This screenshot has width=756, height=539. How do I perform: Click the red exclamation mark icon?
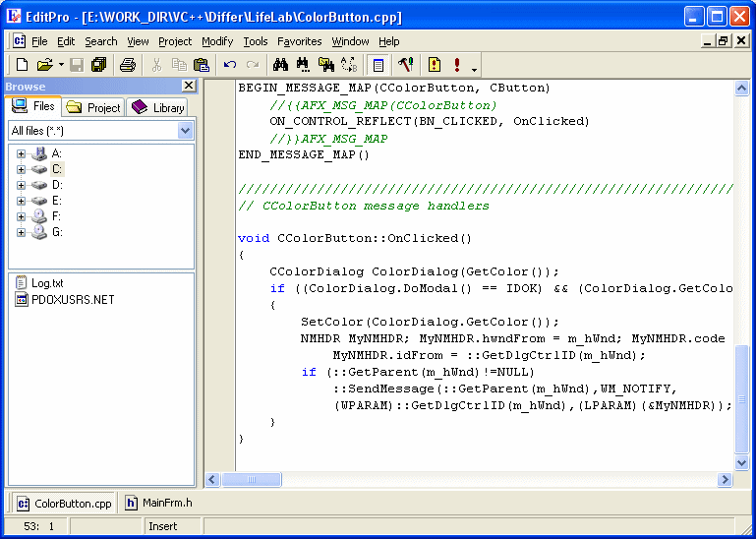click(457, 65)
